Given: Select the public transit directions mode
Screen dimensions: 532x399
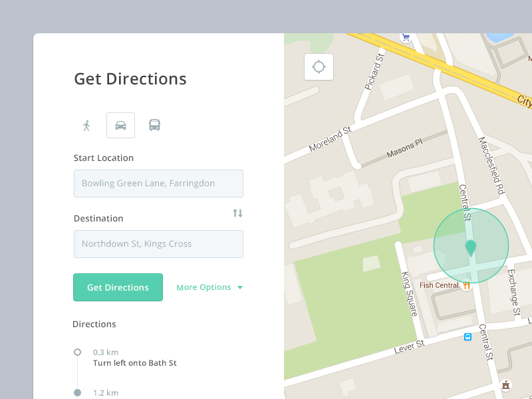Looking at the screenshot, I should click(155, 125).
